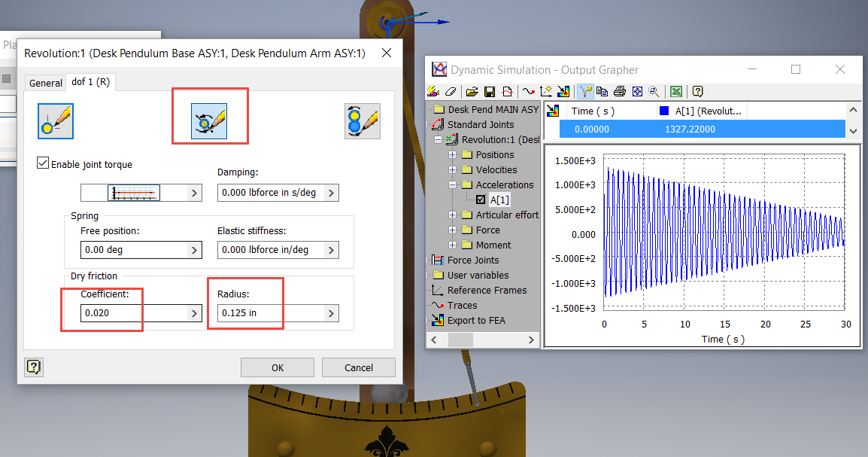Click Cancel in the Revolution:1 dialog
This screenshot has width=868, height=457.
pos(359,368)
